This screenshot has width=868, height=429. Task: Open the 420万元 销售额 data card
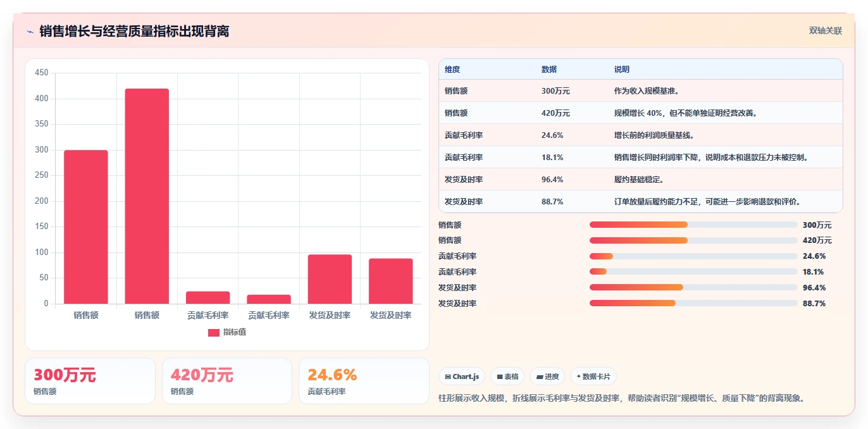click(227, 381)
